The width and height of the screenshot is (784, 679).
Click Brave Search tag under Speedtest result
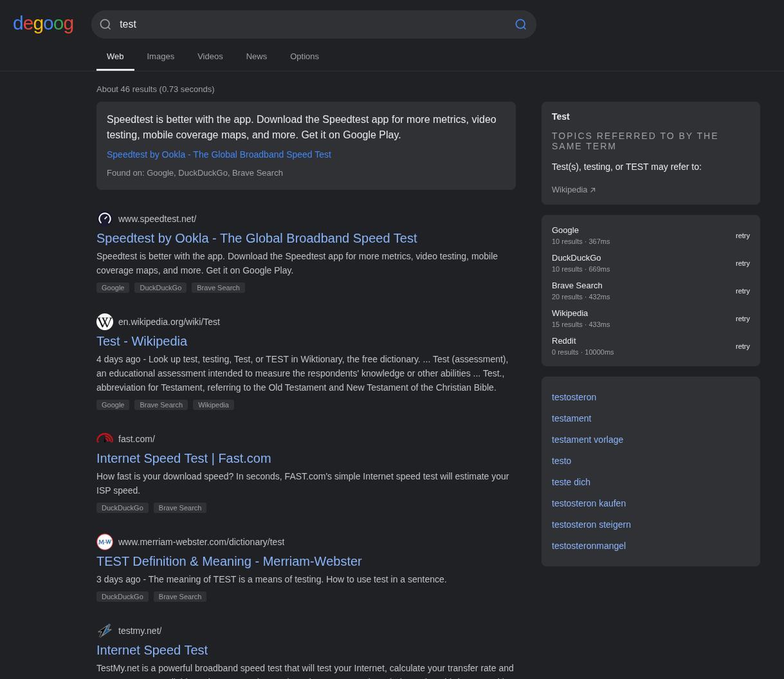(x=218, y=288)
